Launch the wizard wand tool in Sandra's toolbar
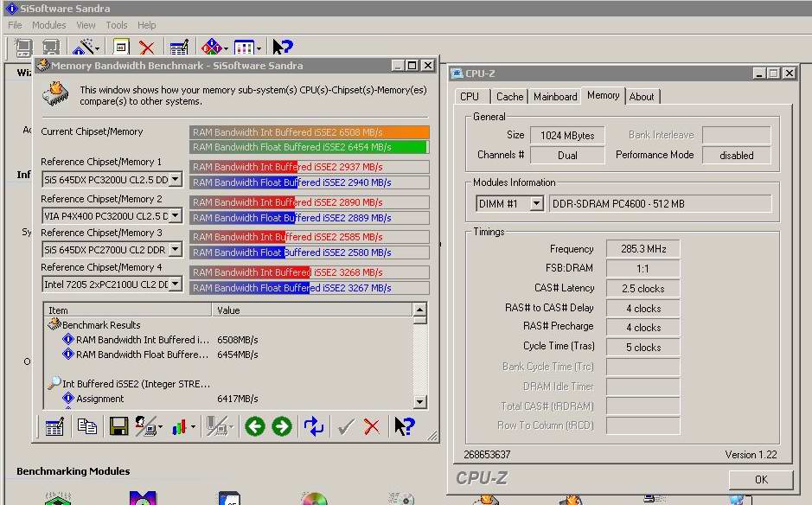Screen dimensions: 812x505 pos(82,48)
